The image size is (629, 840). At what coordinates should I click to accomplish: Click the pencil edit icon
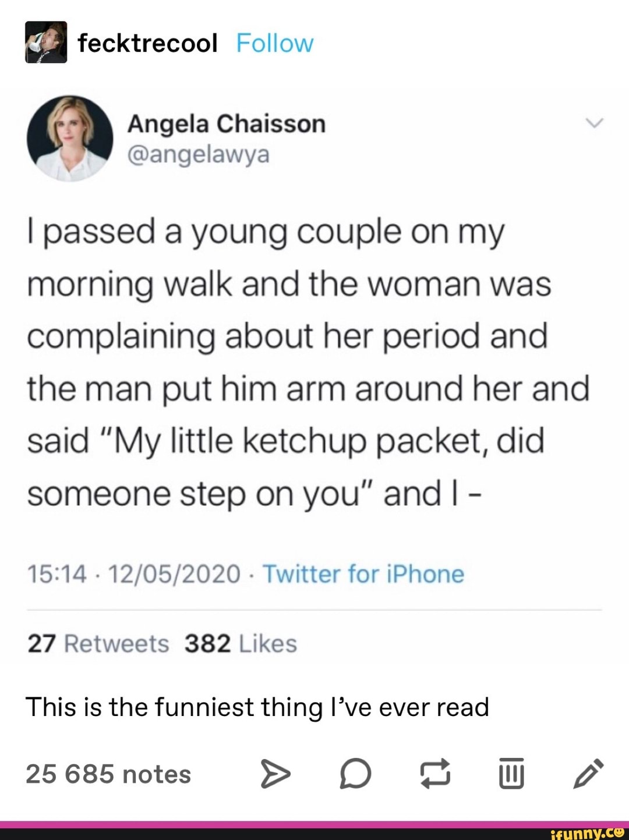[588, 774]
